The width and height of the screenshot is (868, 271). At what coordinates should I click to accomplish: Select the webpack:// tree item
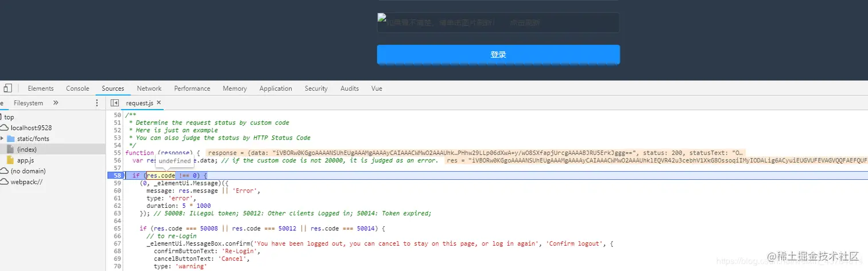[x=26, y=182]
